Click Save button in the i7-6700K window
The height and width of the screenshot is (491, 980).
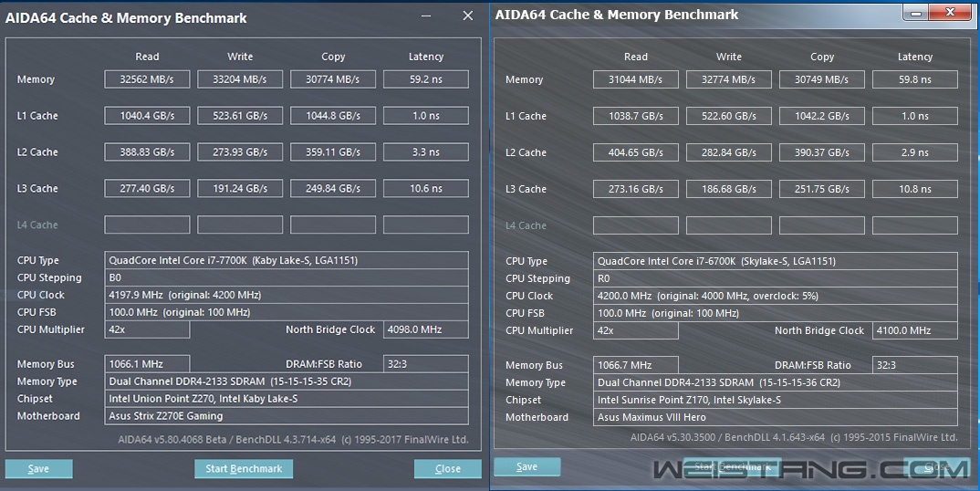point(526,466)
